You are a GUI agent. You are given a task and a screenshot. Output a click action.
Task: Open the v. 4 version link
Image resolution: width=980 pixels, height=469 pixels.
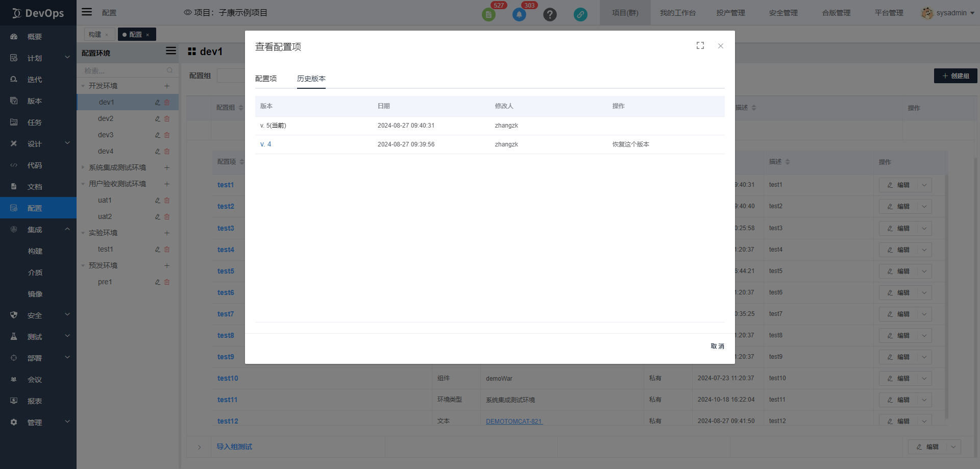pyautogui.click(x=265, y=144)
